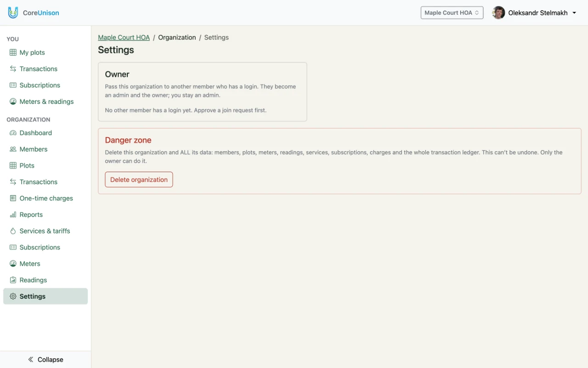Click the Dashboard speedometer icon
Viewport: 588px width, 368px height.
click(x=13, y=133)
